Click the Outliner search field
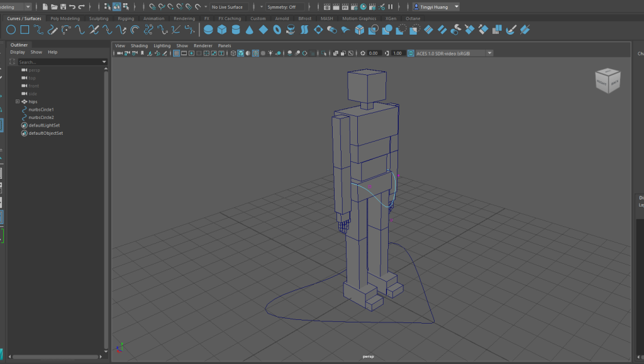Viewport: 644px width, 364px height. point(59,62)
